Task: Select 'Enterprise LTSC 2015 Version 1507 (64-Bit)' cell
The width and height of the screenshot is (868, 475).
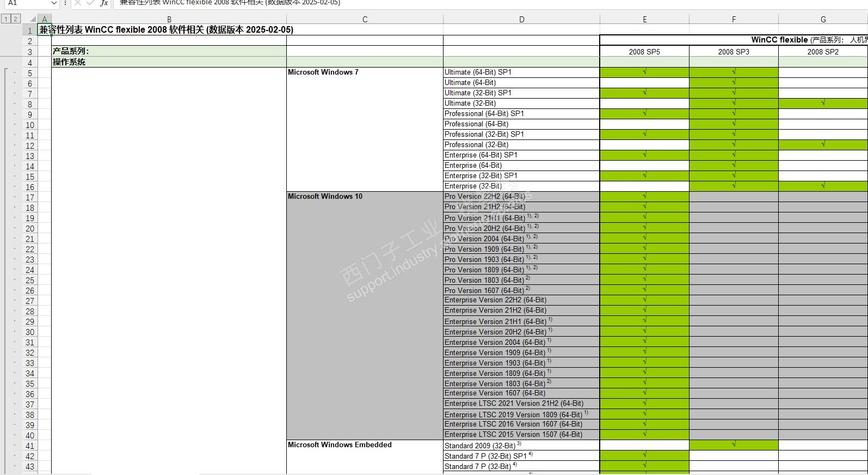Action: click(521, 435)
